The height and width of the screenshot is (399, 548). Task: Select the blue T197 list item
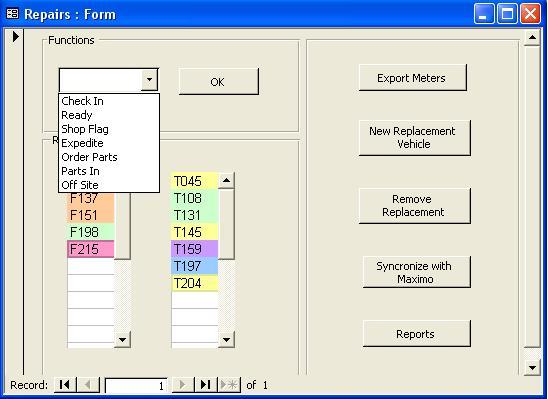pyautogui.click(x=195, y=266)
